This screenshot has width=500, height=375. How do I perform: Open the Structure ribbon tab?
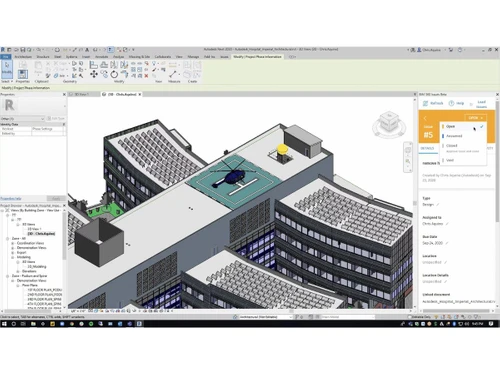coord(43,57)
